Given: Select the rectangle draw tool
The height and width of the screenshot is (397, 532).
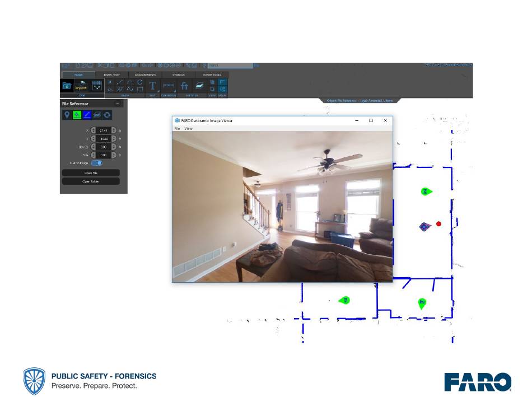Looking at the screenshot, I should [140, 90].
